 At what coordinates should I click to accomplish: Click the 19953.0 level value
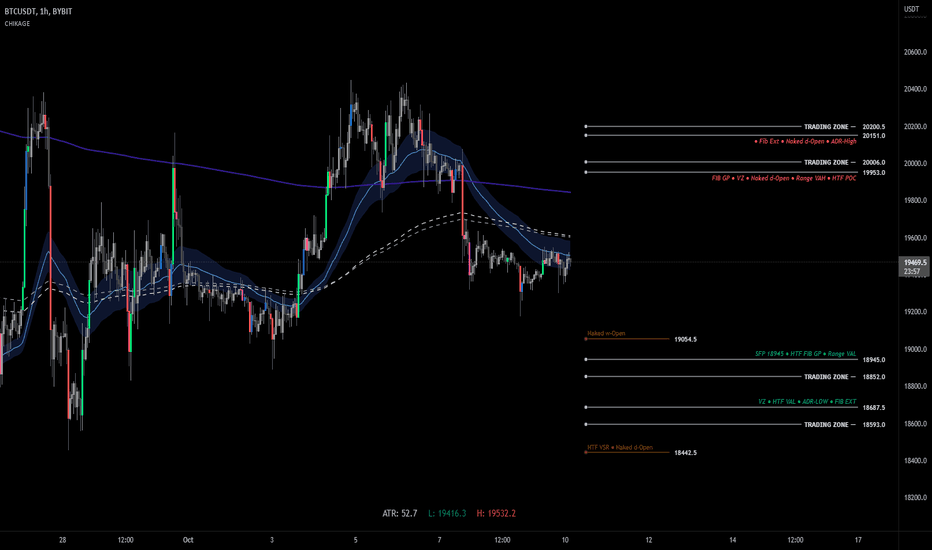pos(874,172)
